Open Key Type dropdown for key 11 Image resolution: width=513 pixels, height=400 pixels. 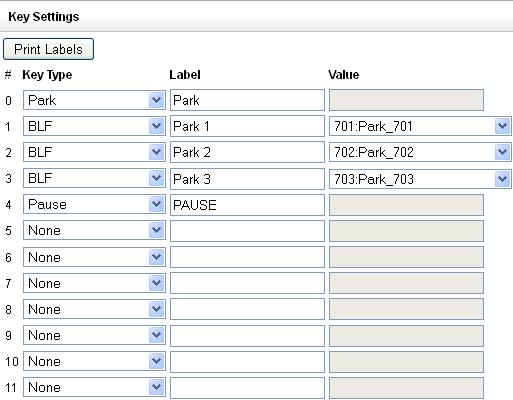click(x=94, y=387)
